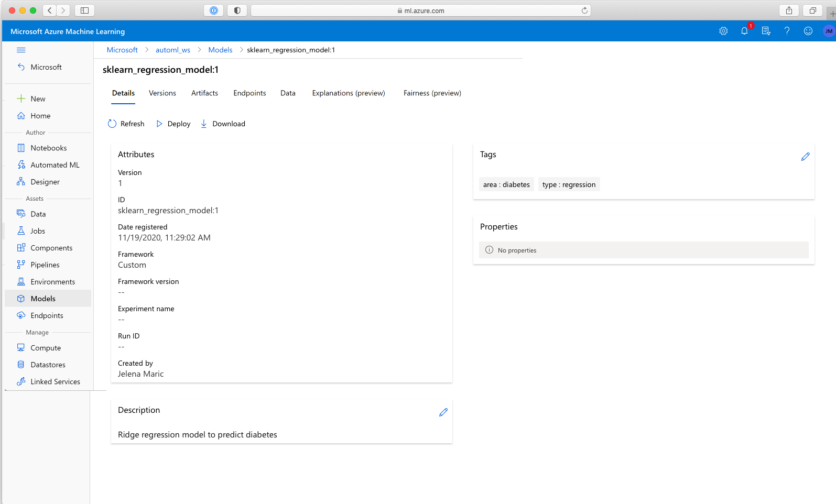
Task: Click the Microsoft Azure Machine Learning title
Action: coord(68,31)
